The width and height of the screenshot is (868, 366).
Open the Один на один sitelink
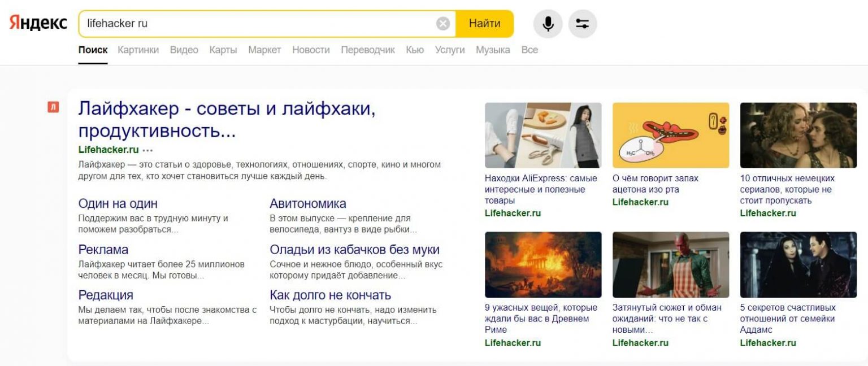click(x=118, y=203)
